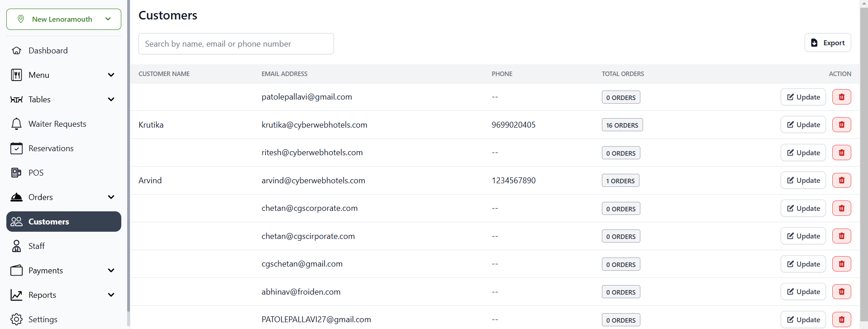Expand the Payments submenu chevron
This screenshot has height=329, width=868.
point(111,271)
